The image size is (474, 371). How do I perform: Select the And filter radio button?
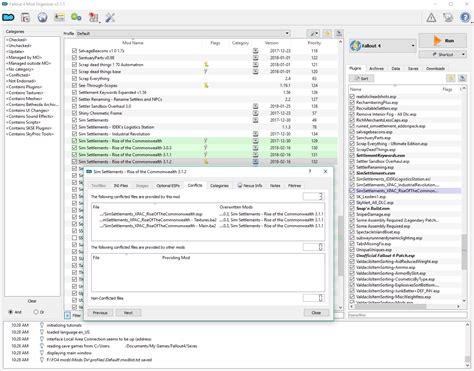coord(10,312)
